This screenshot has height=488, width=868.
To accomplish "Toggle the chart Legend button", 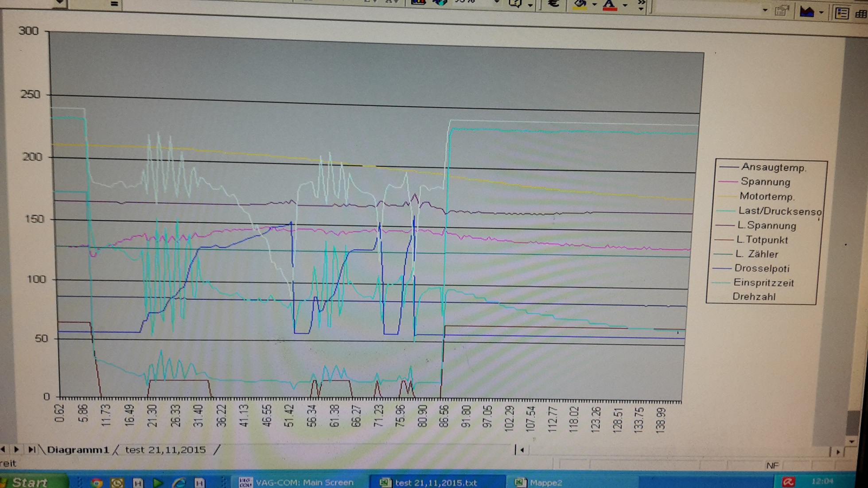I will pos(841,13).
